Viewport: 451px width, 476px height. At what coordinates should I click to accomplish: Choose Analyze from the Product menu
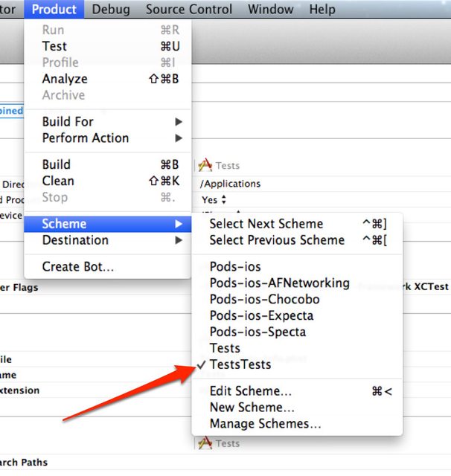point(108,79)
